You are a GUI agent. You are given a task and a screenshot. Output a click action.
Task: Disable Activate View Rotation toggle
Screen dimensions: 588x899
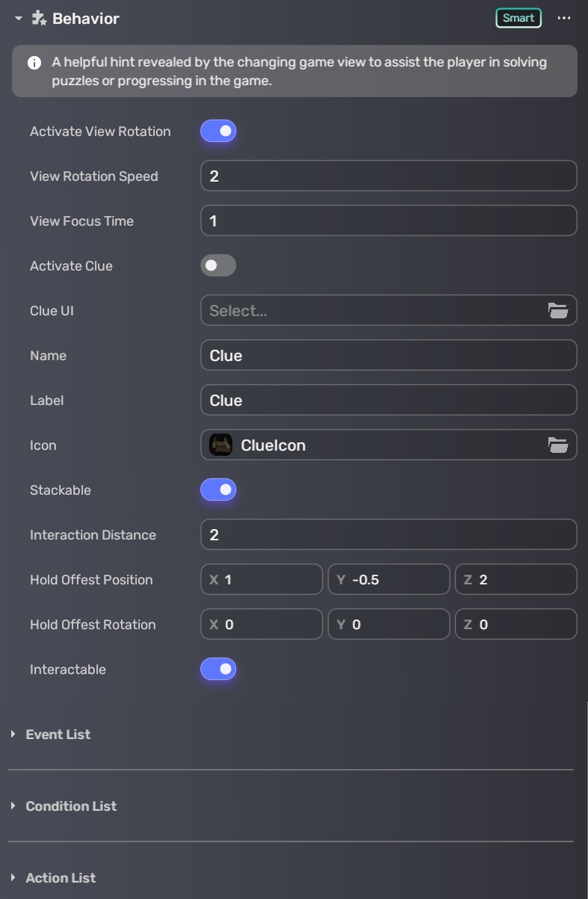pyautogui.click(x=218, y=132)
